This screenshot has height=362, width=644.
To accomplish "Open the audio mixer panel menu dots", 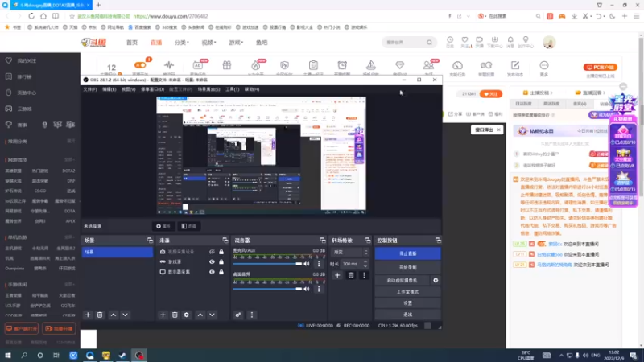I will point(252,315).
